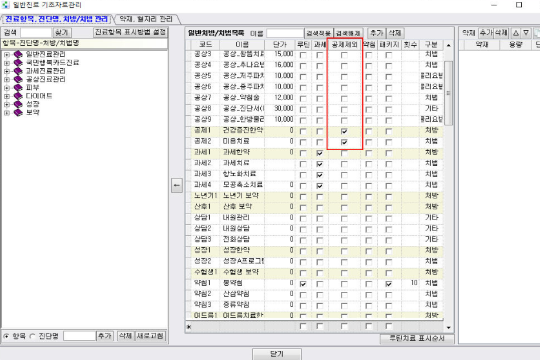Click the 피부 purple book icon
Viewport: 540px width, 360px height.
[18, 88]
